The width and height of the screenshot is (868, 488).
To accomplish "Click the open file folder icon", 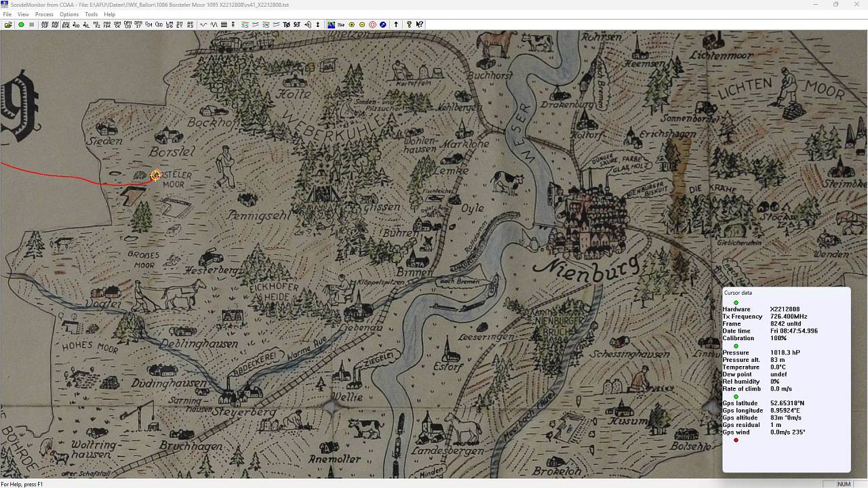I will point(8,24).
